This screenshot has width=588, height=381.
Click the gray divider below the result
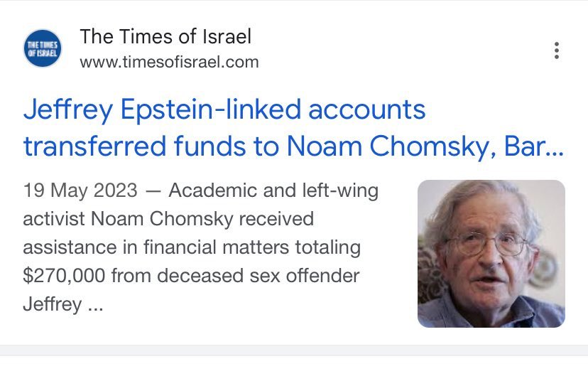(x=294, y=350)
